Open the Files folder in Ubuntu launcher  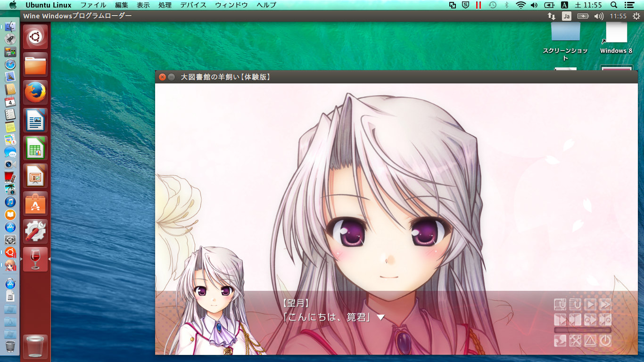point(35,65)
